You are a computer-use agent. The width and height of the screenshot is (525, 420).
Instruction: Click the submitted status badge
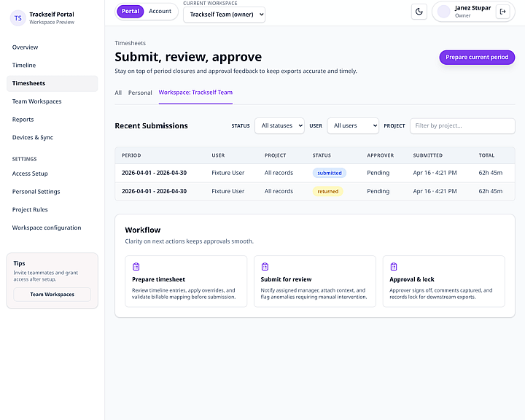coord(330,173)
